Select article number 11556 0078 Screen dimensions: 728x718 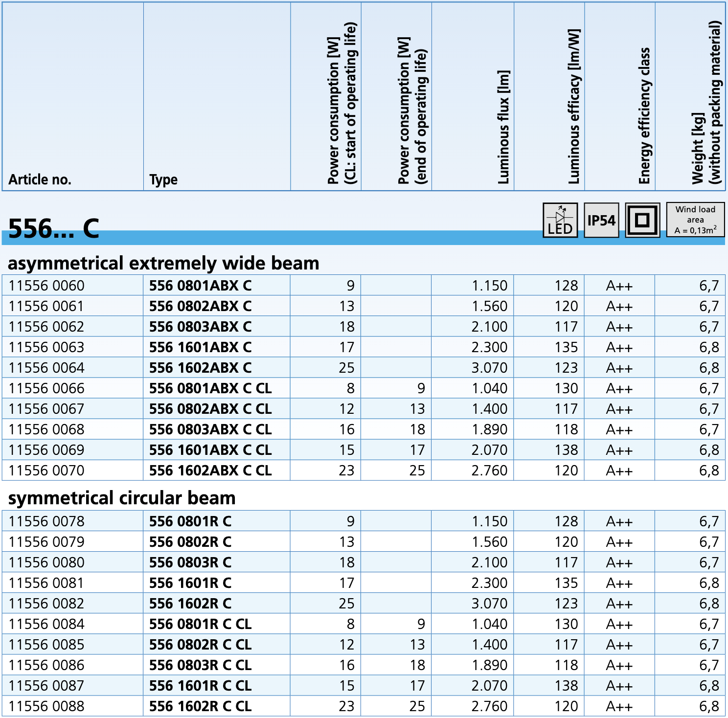[46, 521]
